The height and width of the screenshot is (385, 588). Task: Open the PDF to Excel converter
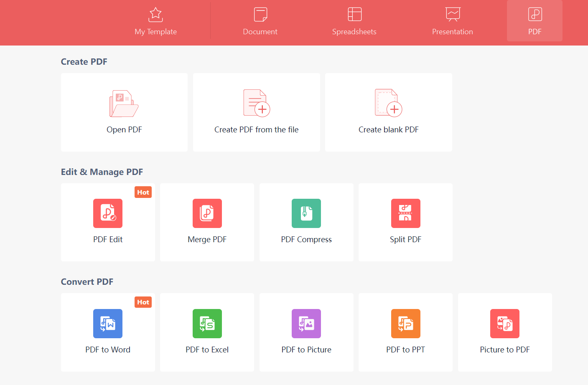pos(207,332)
